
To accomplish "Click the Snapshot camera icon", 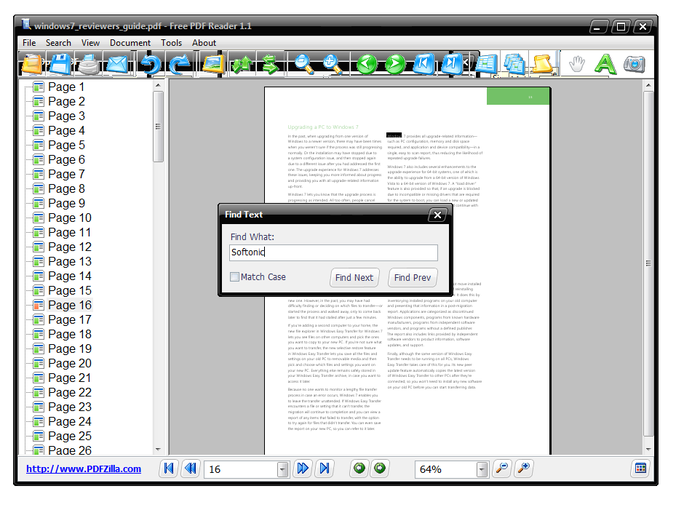I will pyautogui.click(x=635, y=65).
